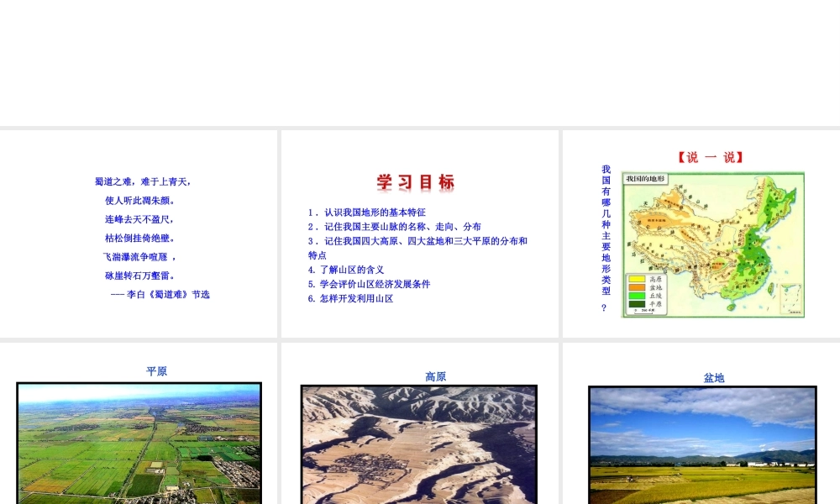Click the orange 盆地 legend swatch
Viewport: 840px width, 504px height.
(x=637, y=287)
